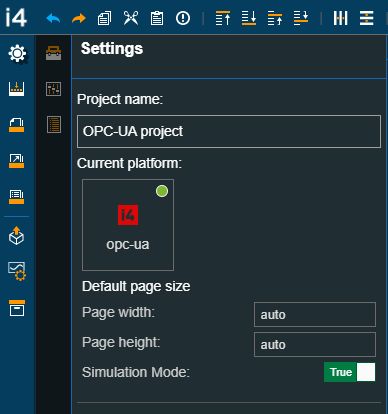This screenshot has width=388, height=414.
Task: Click the distribute horizontally icon
Action: [x=341, y=18]
